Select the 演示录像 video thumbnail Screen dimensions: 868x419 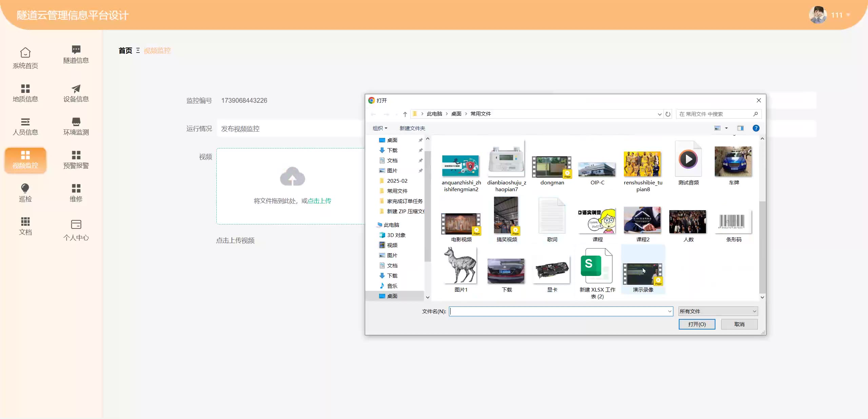point(643,274)
